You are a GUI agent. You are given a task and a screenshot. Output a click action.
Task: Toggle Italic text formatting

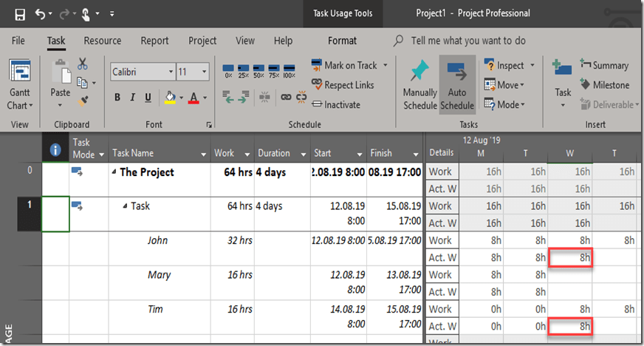[x=133, y=98]
